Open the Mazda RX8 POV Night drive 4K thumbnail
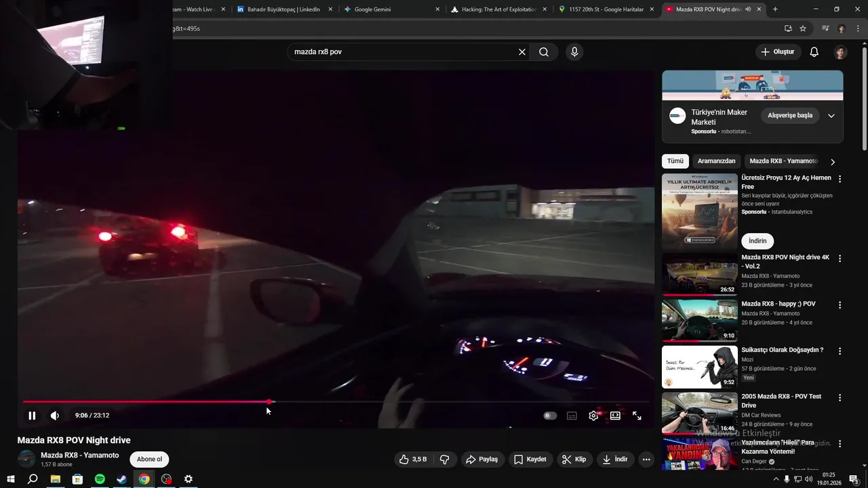Screen dimensions: 868x488 point(700,274)
